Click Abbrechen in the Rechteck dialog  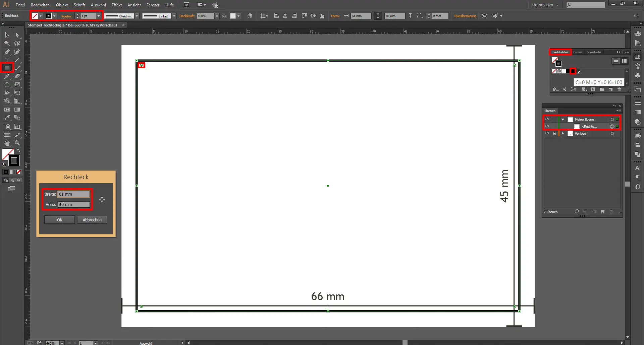[x=92, y=220]
